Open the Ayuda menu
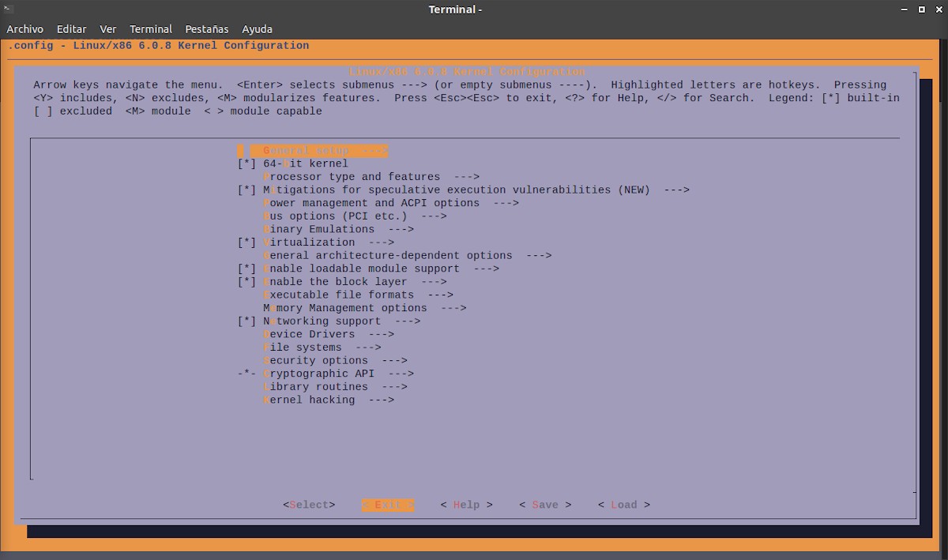 coord(258,28)
